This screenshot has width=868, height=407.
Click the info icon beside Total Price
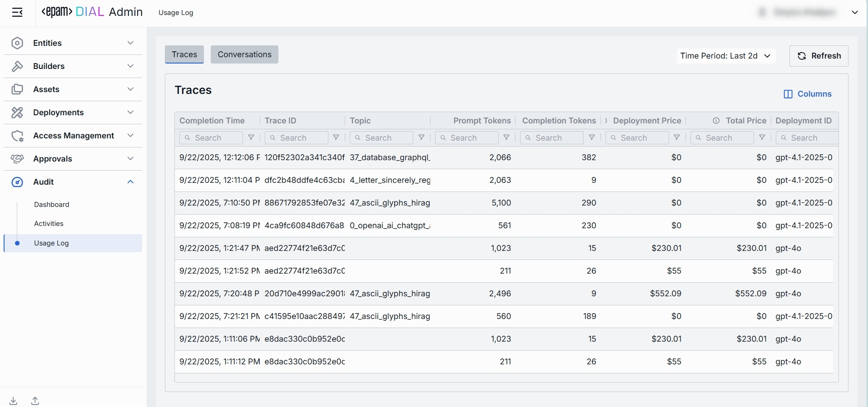[716, 121]
